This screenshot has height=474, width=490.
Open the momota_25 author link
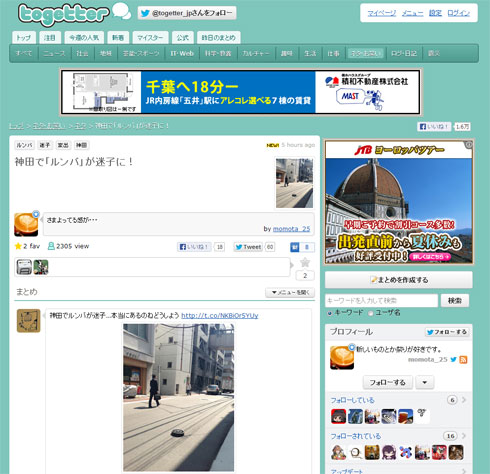(x=291, y=229)
